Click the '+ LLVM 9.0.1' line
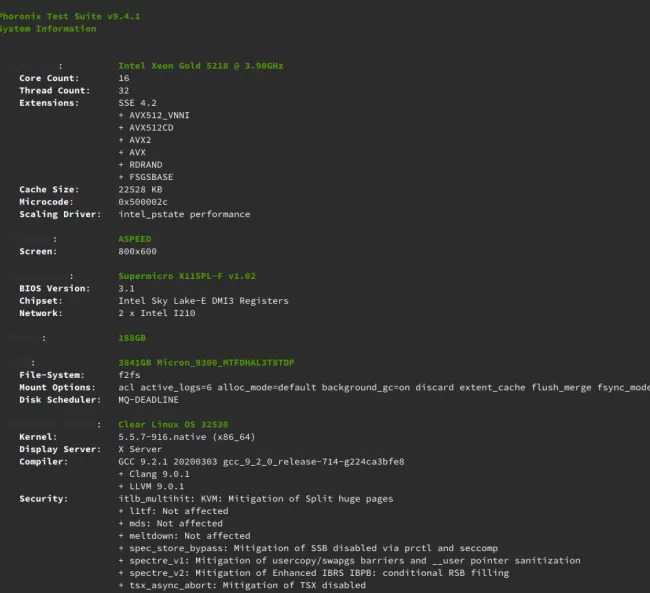Image resolution: width=650 pixels, height=593 pixels. click(x=151, y=486)
